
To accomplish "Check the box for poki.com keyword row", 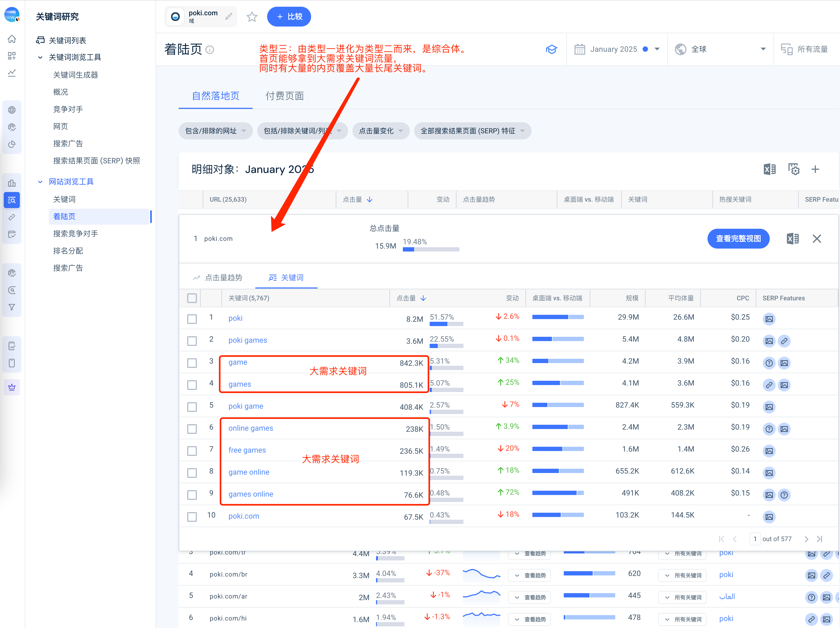I will click(192, 517).
